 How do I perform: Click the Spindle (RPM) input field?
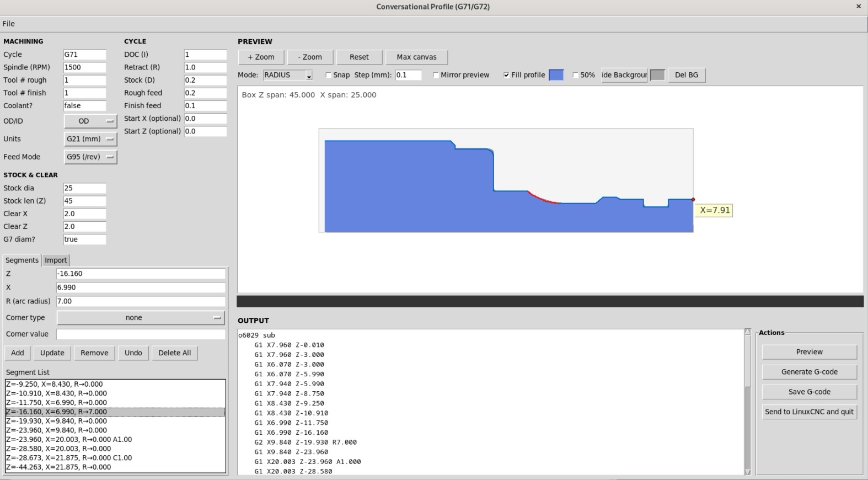(84, 67)
